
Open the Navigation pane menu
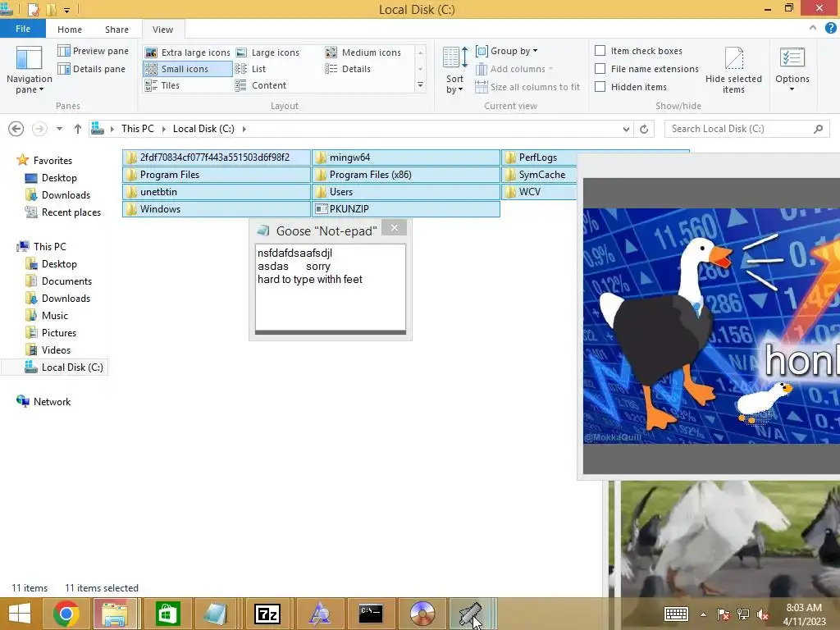pos(29,71)
